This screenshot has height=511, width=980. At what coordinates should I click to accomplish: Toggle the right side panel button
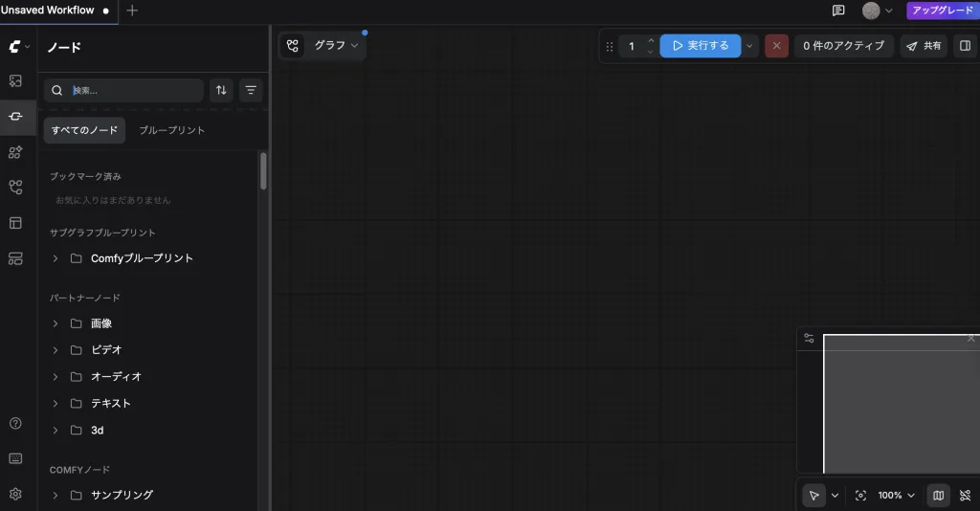[965, 46]
